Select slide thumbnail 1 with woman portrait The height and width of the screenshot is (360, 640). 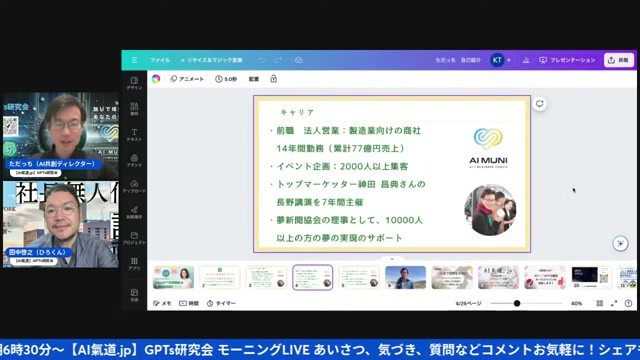173,278
